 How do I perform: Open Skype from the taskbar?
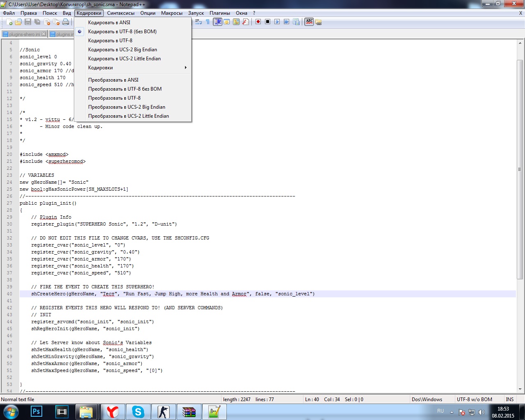click(x=138, y=412)
